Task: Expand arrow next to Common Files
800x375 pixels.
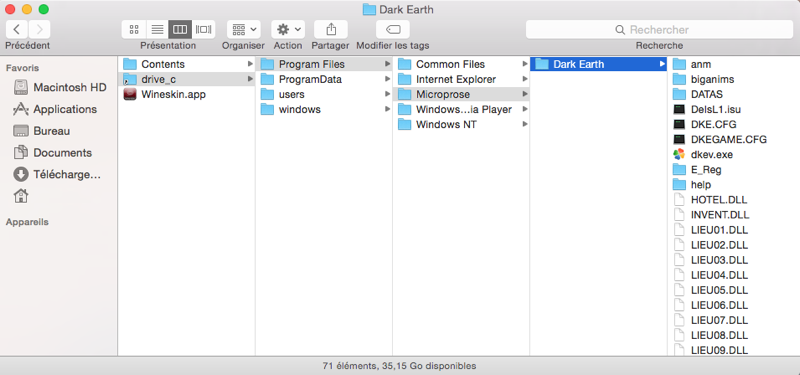Action: coord(524,64)
